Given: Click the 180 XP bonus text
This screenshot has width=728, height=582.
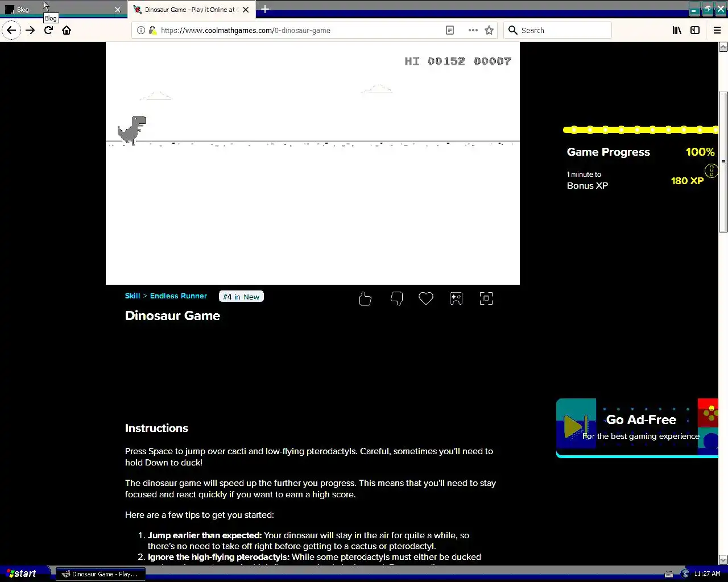Looking at the screenshot, I should point(687,181).
